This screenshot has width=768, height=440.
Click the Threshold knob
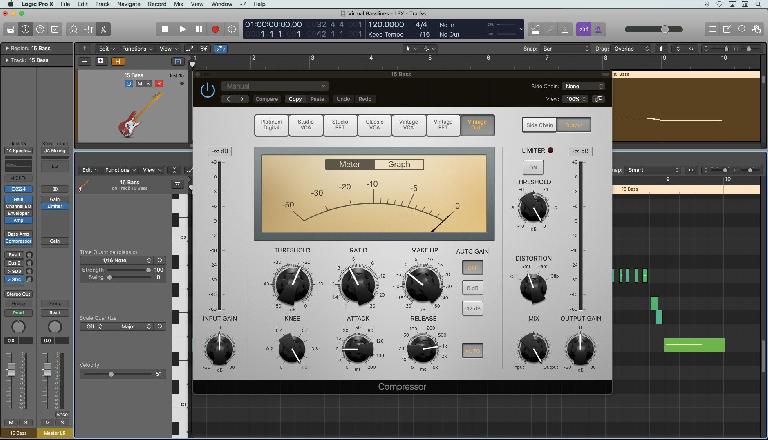click(x=292, y=284)
